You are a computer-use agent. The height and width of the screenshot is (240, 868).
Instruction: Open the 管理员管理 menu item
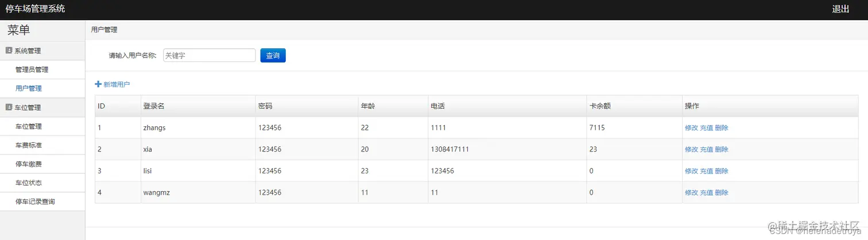click(42, 69)
